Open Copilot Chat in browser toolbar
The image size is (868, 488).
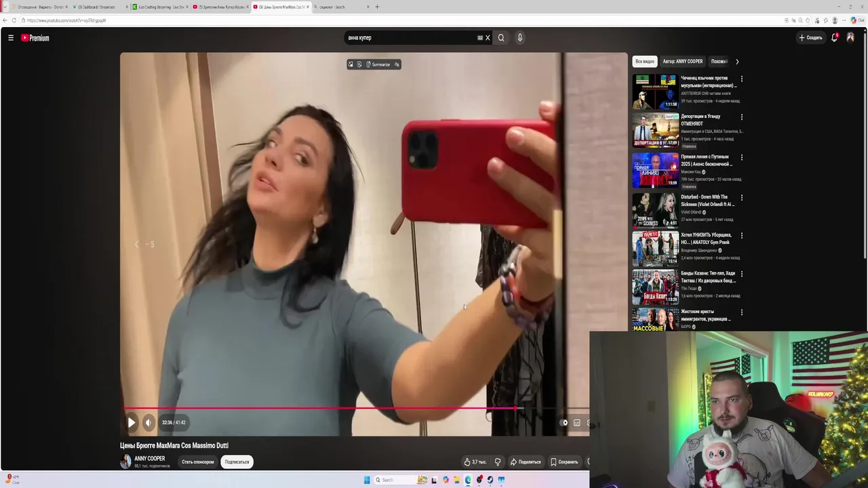tap(858, 20)
